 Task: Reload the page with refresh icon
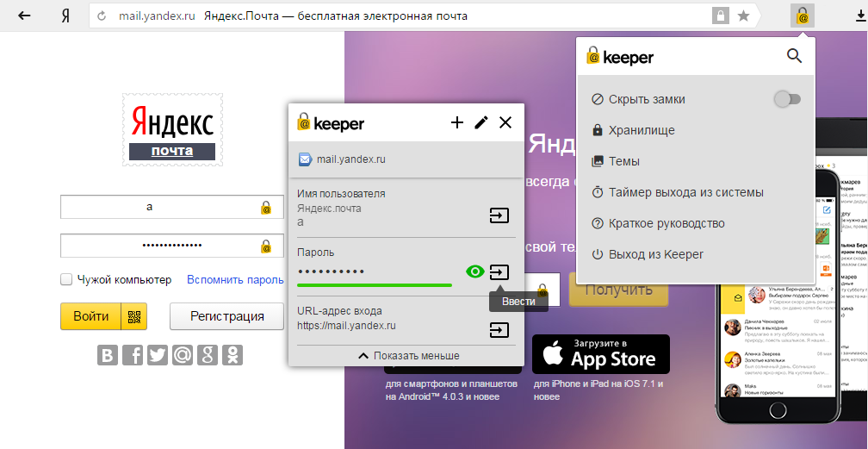(x=102, y=16)
